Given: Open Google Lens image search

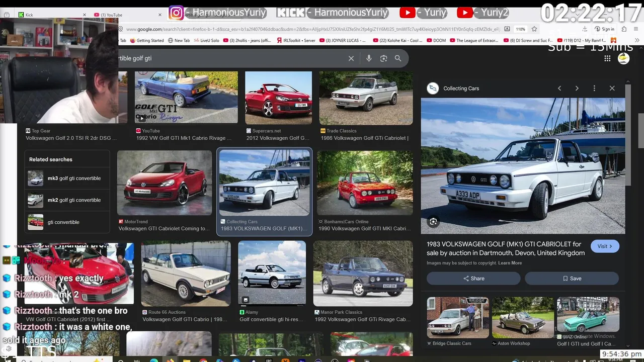Looking at the screenshot, I should point(383,58).
